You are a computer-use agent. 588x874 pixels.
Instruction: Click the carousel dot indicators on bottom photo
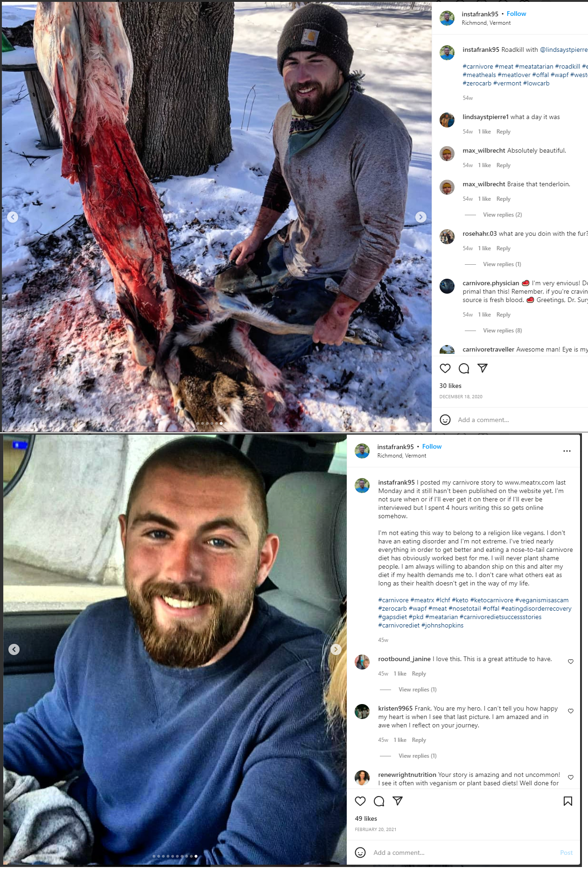pos(175,856)
